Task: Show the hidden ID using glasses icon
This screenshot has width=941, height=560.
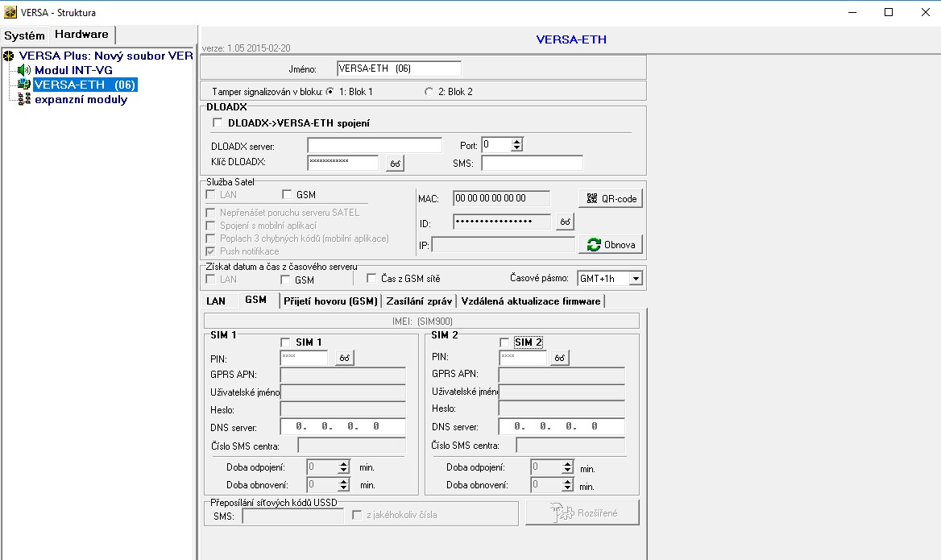Action: pos(565,222)
